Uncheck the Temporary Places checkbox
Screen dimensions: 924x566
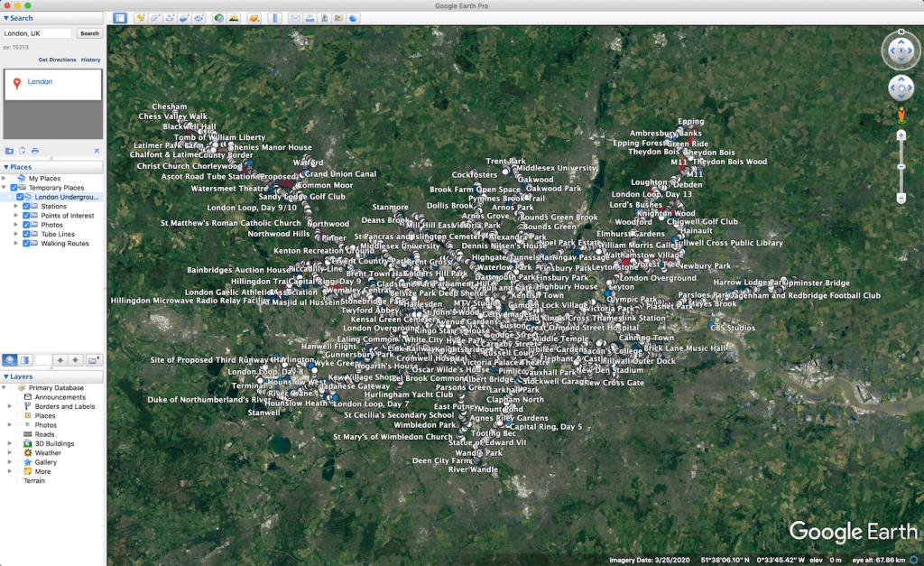point(14,188)
